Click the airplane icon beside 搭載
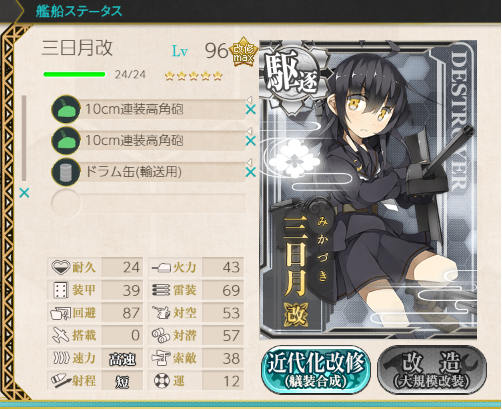The image size is (502, 410). click(60, 335)
